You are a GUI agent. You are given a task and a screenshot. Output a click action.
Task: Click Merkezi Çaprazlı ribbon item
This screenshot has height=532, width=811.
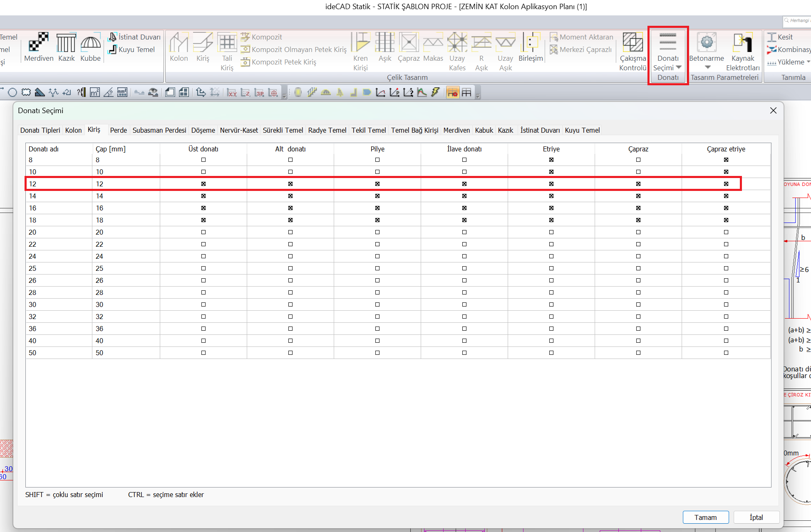coord(581,49)
